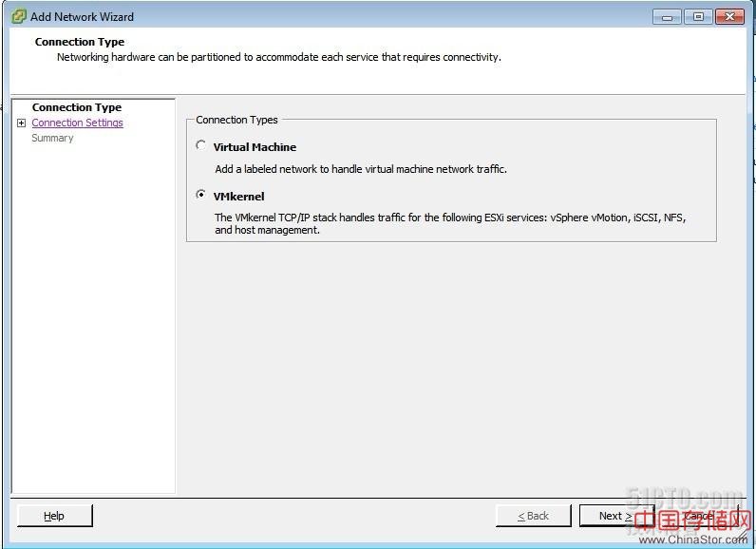Open the Connection Settings step link
The width and height of the screenshot is (756, 549).
tap(77, 123)
